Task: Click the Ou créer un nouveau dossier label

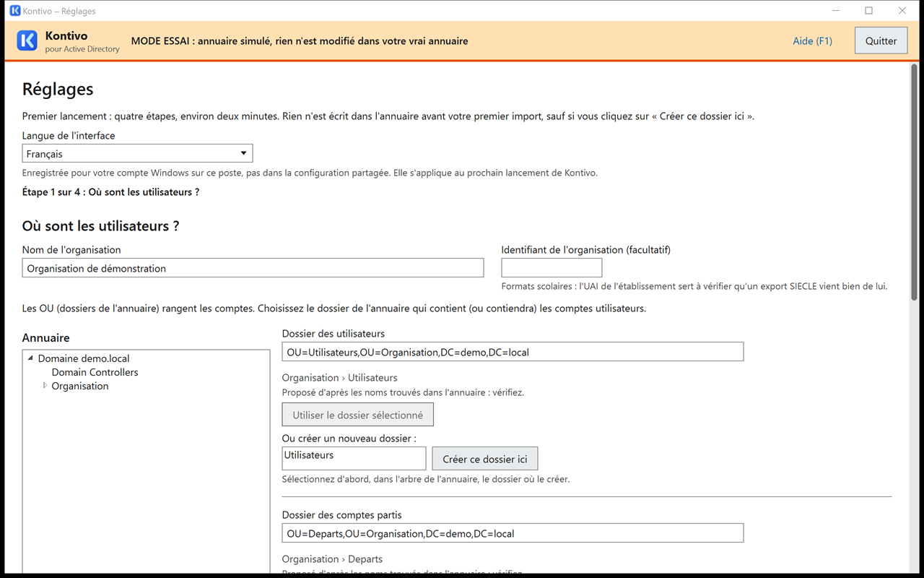Action: pyautogui.click(x=349, y=438)
